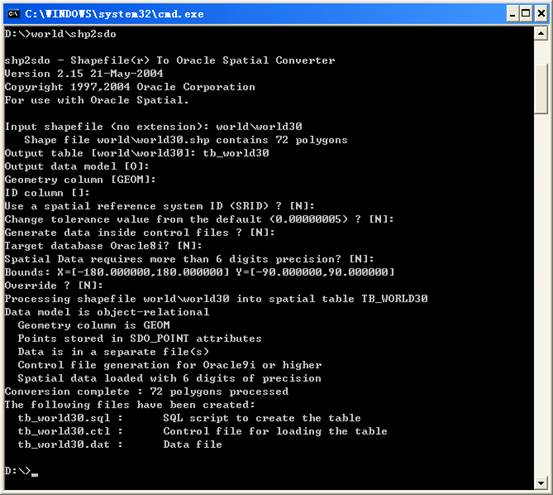Close the cmd.exe window
Image resolution: width=553 pixels, height=495 pixels.
pos(541,14)
